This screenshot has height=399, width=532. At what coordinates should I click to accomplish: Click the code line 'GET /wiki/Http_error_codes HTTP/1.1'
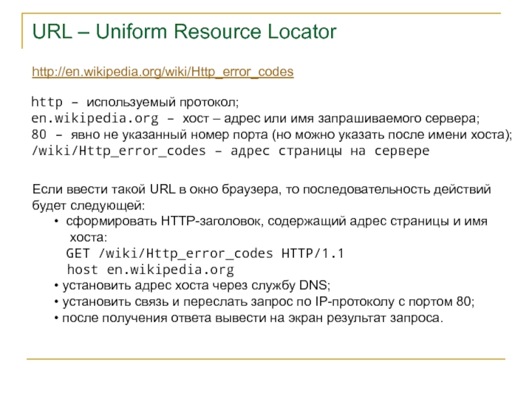[x=205, y=253]
